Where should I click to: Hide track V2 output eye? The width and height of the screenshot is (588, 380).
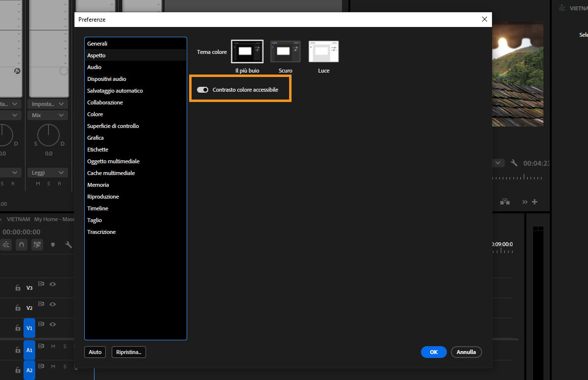click(x=52, y=304)
